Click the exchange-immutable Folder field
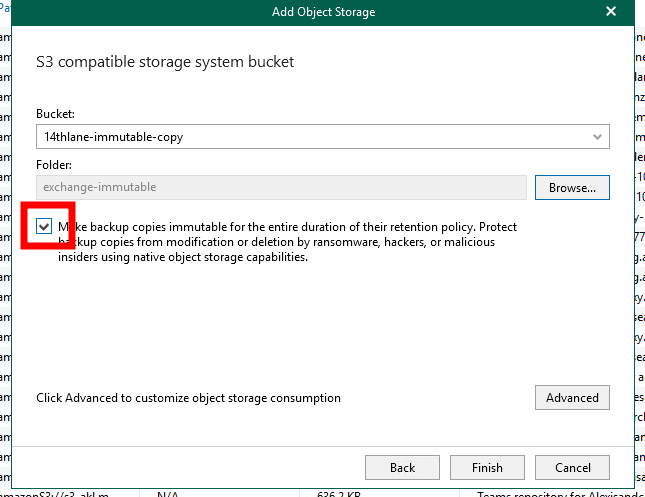The image size is (645, 497). tap(281, 188)
